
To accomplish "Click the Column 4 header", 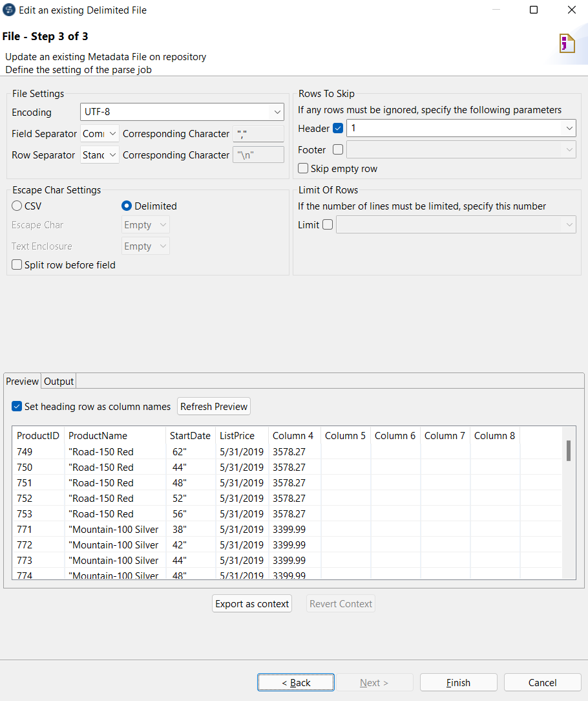I will 295,435.
